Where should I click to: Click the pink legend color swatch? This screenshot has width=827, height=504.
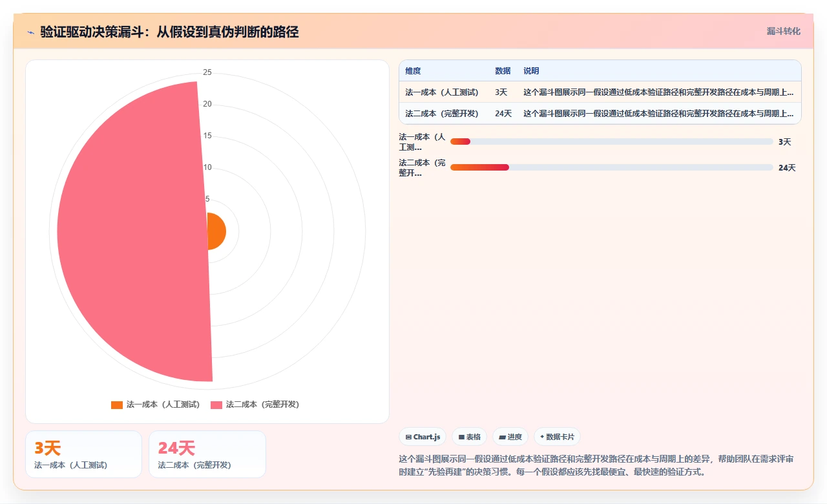tap(216, 404)
